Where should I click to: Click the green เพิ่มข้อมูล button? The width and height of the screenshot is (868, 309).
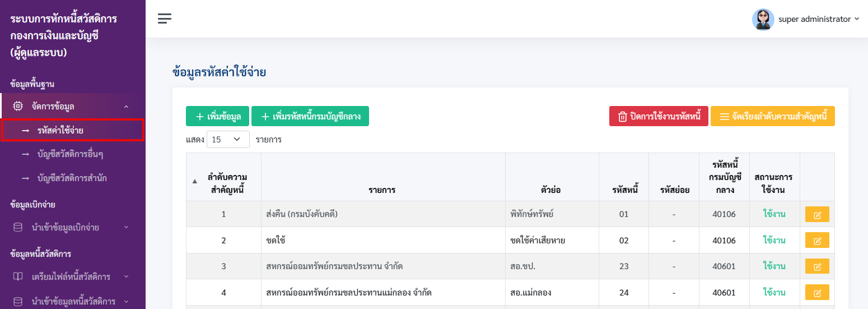click(217, 116)
